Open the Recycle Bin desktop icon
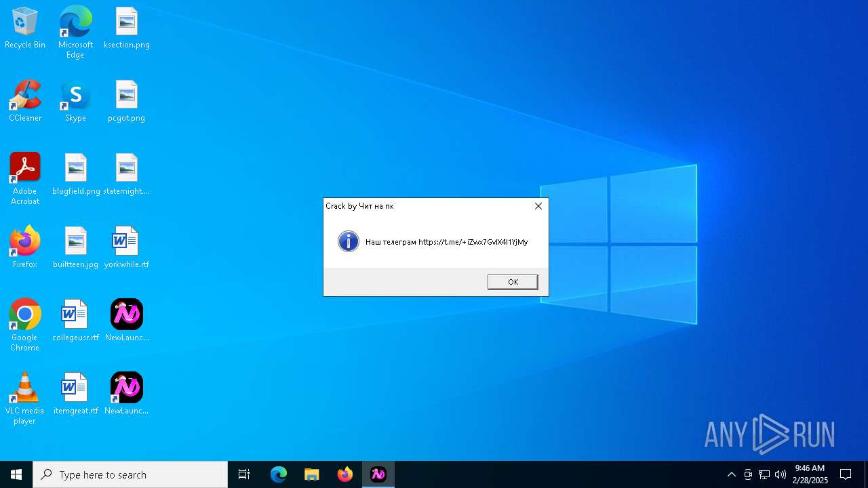This screenshot has height=488, width=868. 25,28
